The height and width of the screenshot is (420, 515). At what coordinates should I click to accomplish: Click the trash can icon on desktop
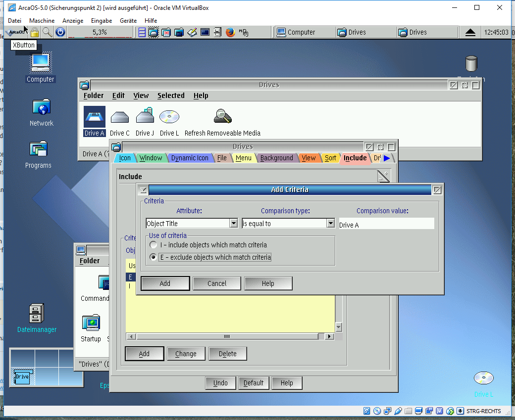coord(471,63)
